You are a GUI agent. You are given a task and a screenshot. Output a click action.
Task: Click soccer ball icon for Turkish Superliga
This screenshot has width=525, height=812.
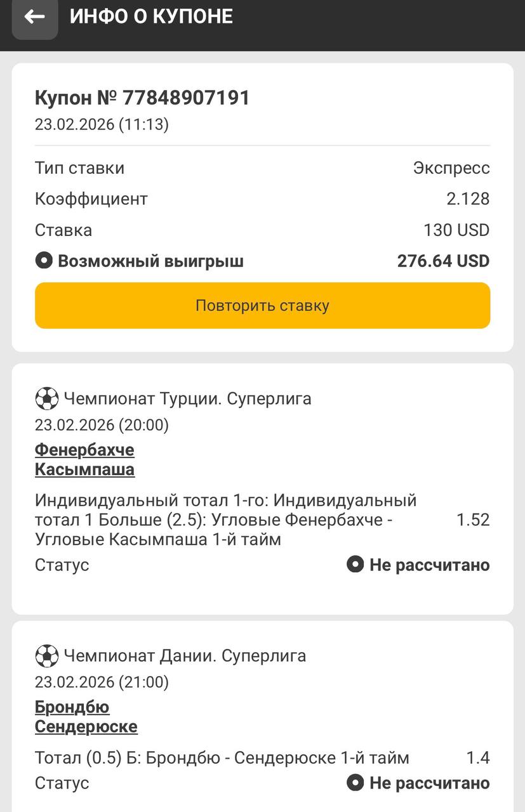click(x=46, y=399)
